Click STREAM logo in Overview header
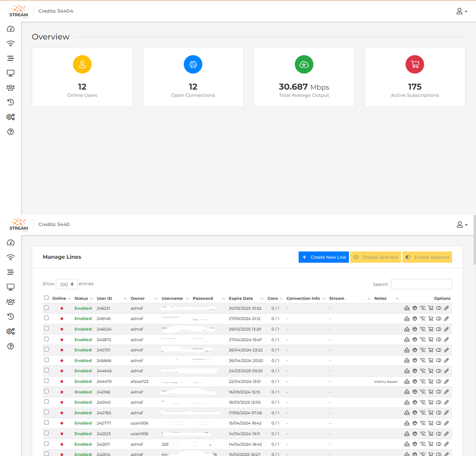The height and width of the screenshot is (456, 476). [19, 11]
